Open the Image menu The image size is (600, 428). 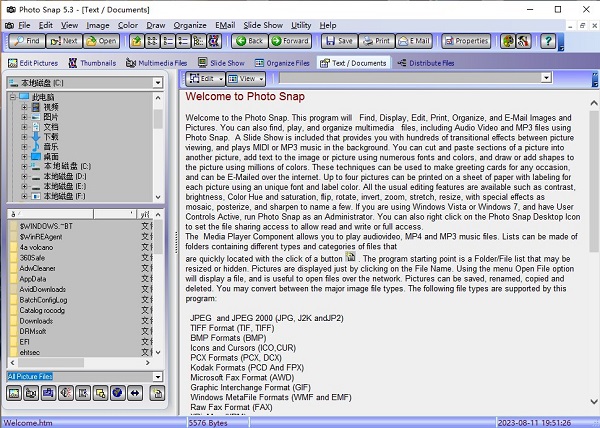[98, 25]
